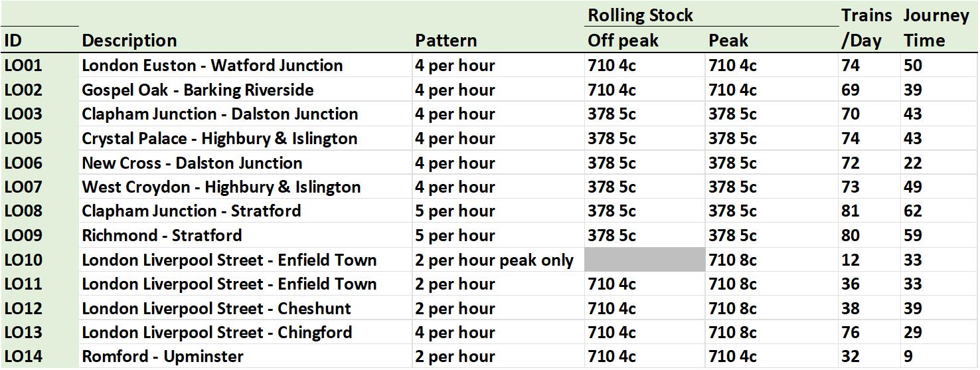The height and width of the screenshot is (370, 980).
Task: Select the Journey Time header
Action: (x=936, y=28)
